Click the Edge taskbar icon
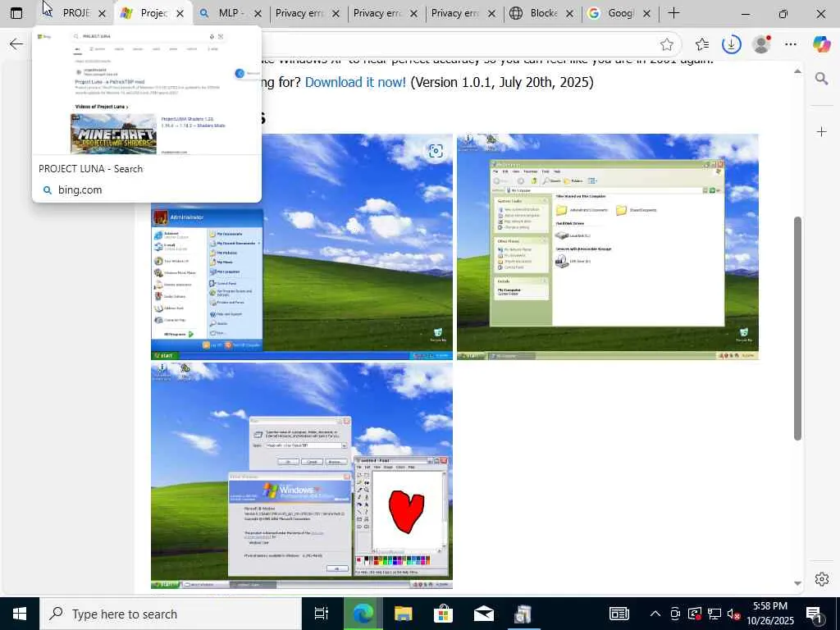This screenshot has width=840, height=630. (362, 614)
